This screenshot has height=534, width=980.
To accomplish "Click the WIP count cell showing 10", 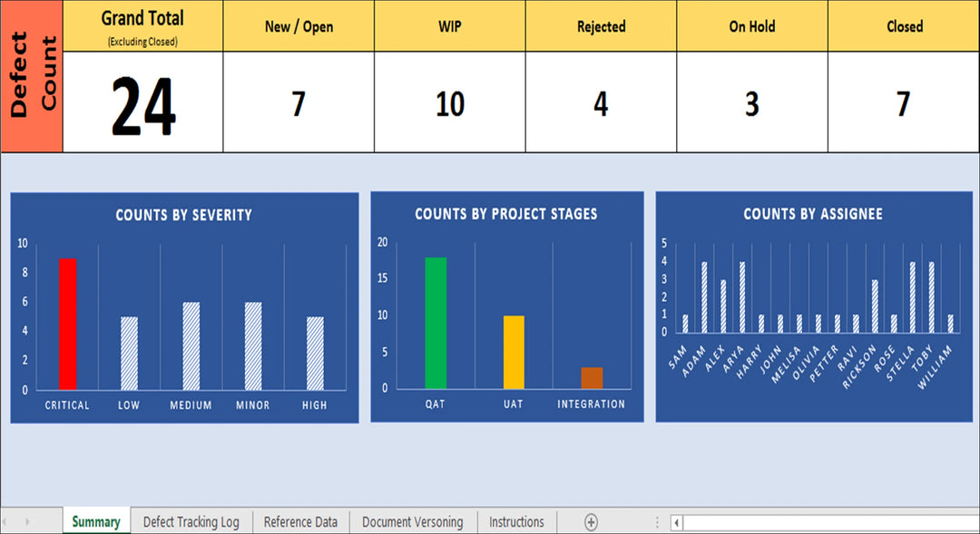I will click(x=450, y=103).
